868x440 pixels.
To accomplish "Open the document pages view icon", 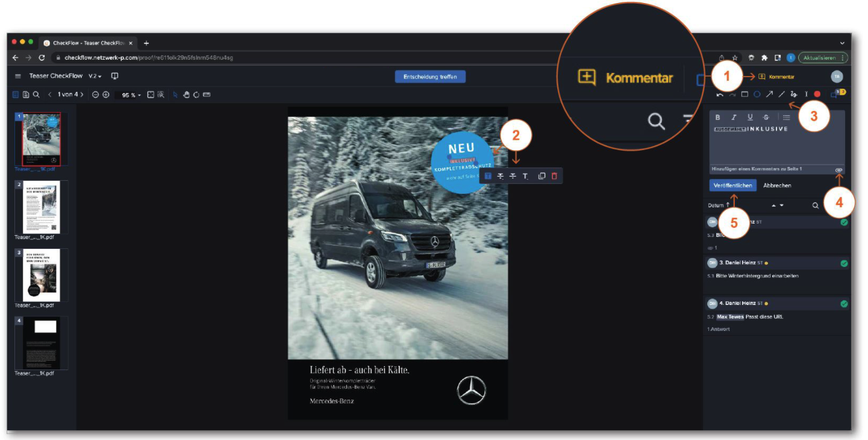I will pos(26,95).
